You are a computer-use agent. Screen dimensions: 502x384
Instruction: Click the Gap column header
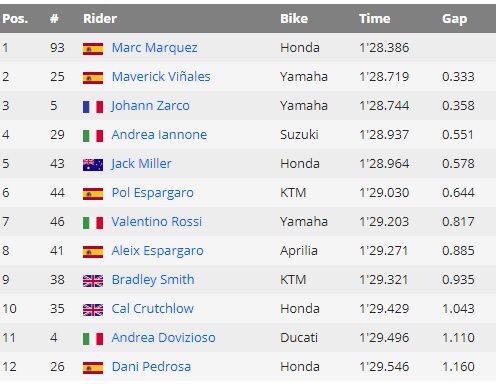[x=455, y=19]
